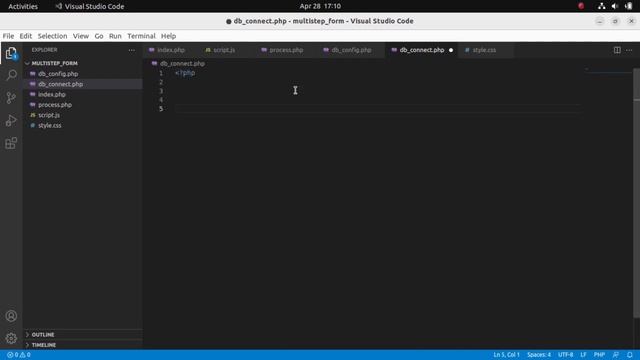Open editor more actions ellipsis
Screen dimensions: 640x360
(629, 50)
